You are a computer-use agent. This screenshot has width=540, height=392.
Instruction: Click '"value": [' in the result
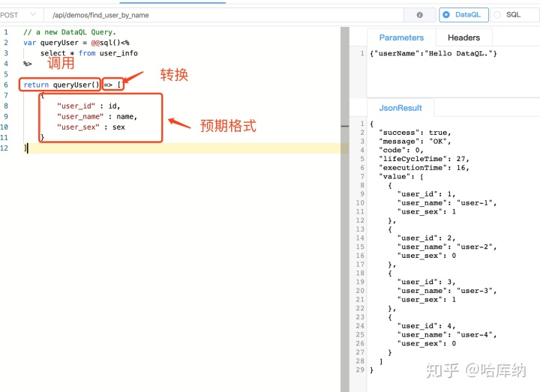tap(401, 177)
